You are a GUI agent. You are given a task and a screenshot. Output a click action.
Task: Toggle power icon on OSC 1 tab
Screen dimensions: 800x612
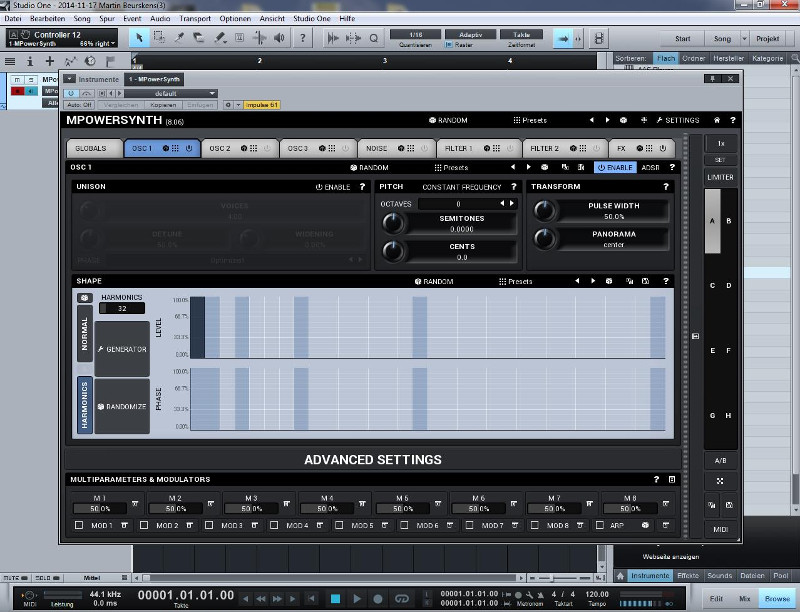point(189,148)
